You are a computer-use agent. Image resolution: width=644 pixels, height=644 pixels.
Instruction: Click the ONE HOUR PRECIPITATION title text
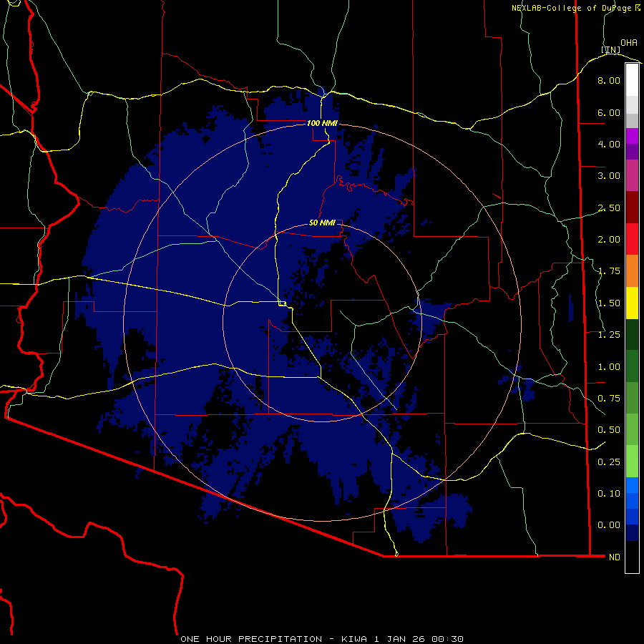[x=251, y=639]
